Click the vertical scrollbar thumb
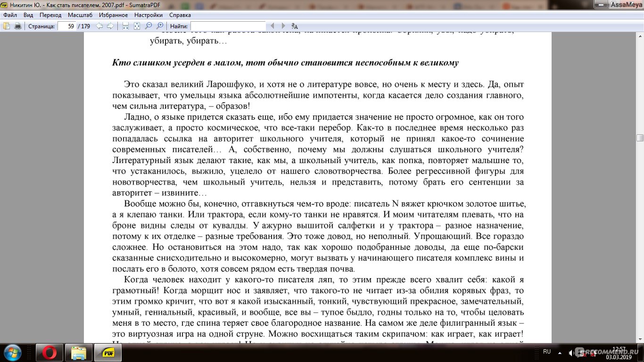Screen dimensions: 644x362 coord(640,138)
